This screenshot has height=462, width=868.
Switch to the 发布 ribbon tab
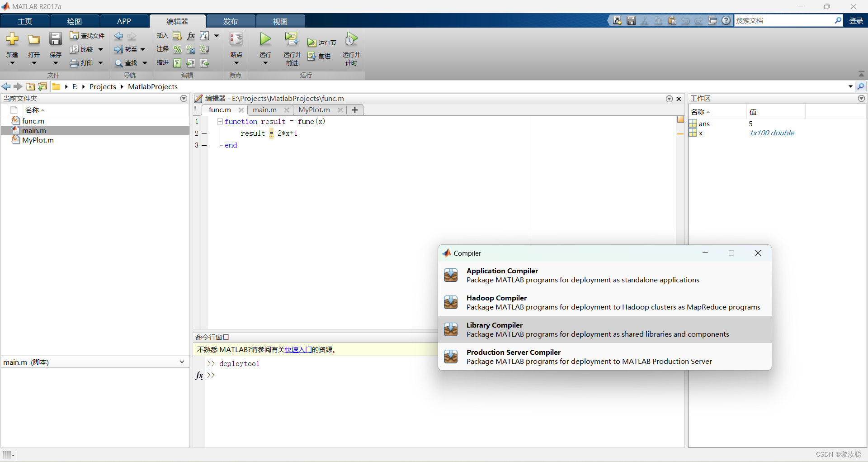[x=231, y=21]
